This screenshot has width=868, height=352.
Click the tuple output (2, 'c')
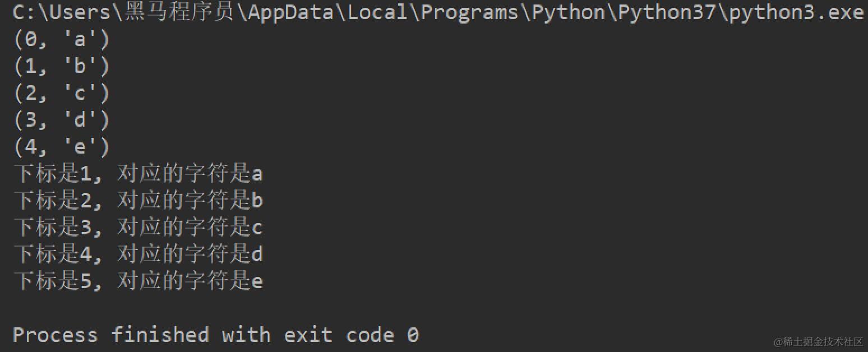(62, 94)
